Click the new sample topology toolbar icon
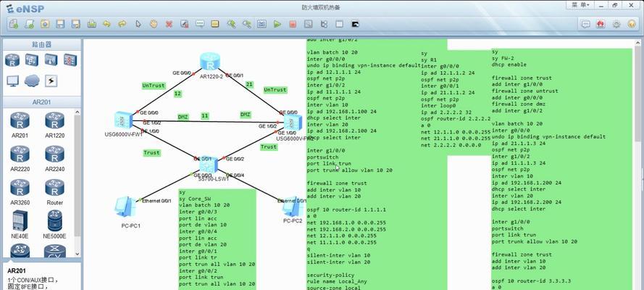The height and width of the screenshot is (290, 644). click(29, 24)
